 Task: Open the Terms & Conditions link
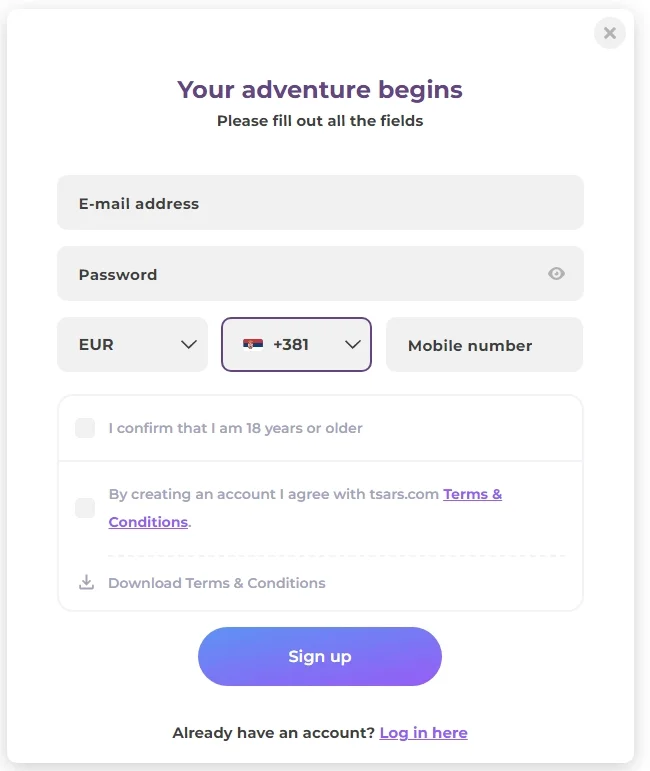(472, 494)
